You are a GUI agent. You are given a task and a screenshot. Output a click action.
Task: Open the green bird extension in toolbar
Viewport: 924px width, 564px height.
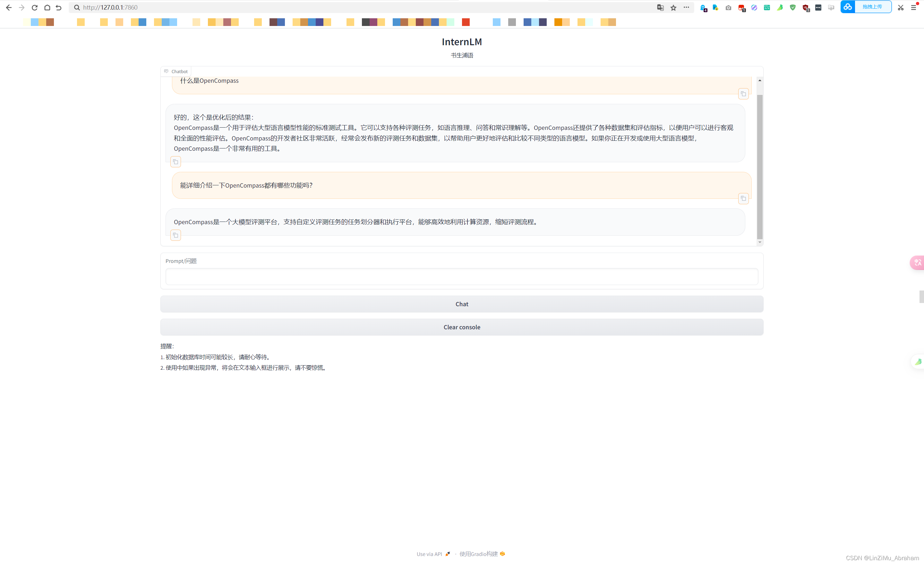pyautogui.click(x=780, y=7)
